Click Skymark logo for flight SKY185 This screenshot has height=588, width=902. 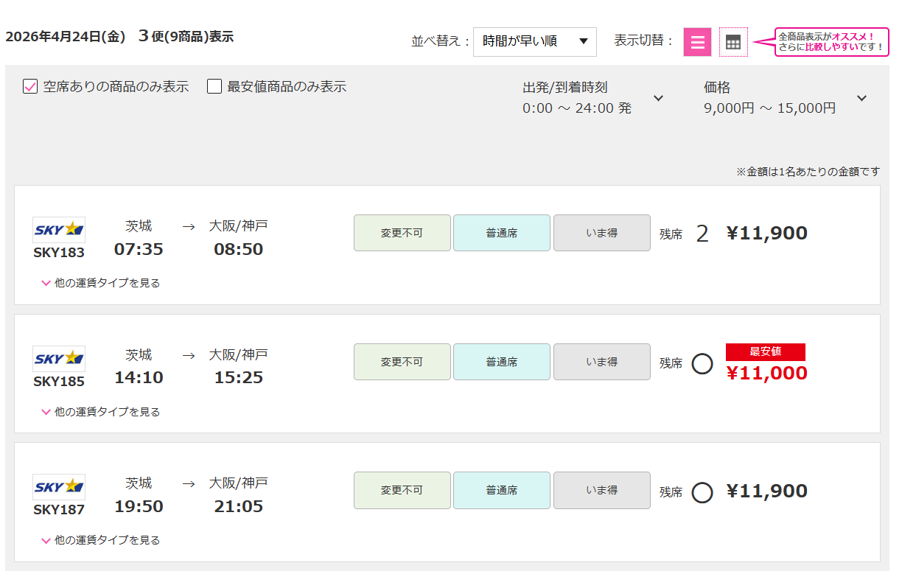[59, 359]
